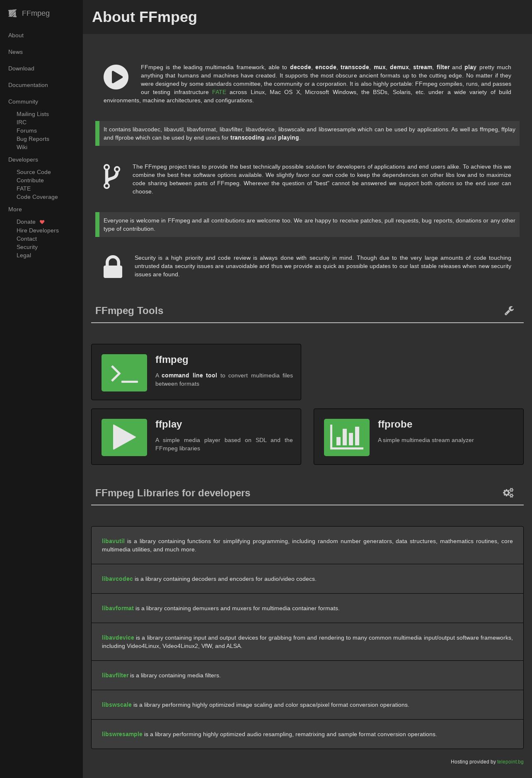
Task: Open Code Coverage link
Action: 37,197
